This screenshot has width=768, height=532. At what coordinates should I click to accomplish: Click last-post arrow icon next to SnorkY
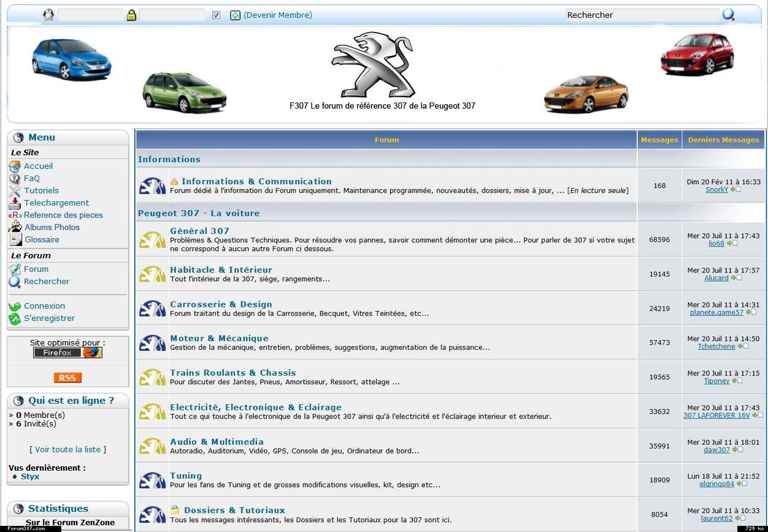tap(735, 190)
